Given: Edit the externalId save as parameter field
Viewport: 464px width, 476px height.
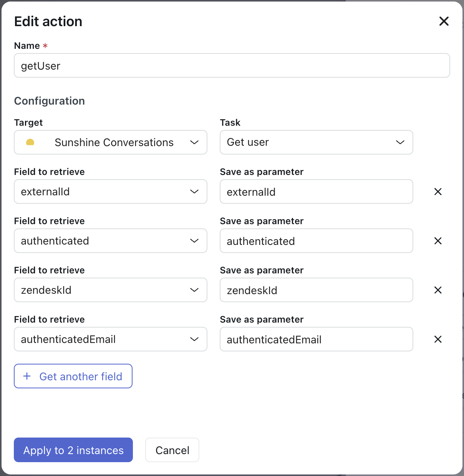Looking at the screenshot, I should coord(316,191).
